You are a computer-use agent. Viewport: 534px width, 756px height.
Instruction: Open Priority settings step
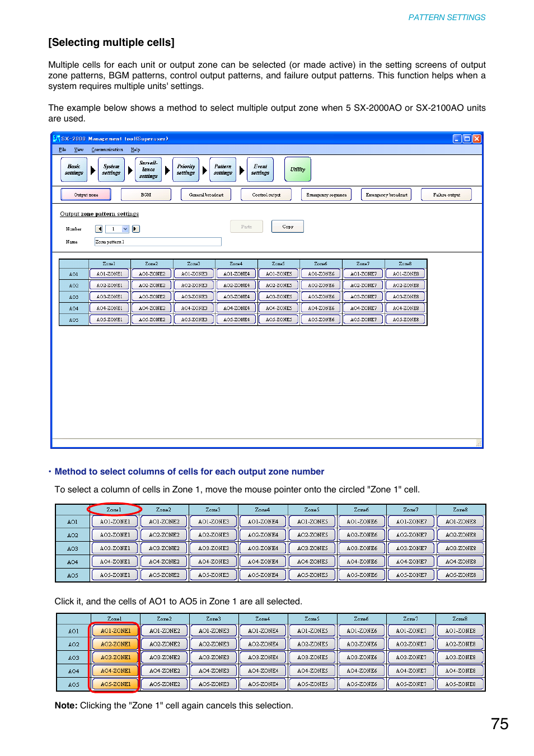click(x=186, y=170)
